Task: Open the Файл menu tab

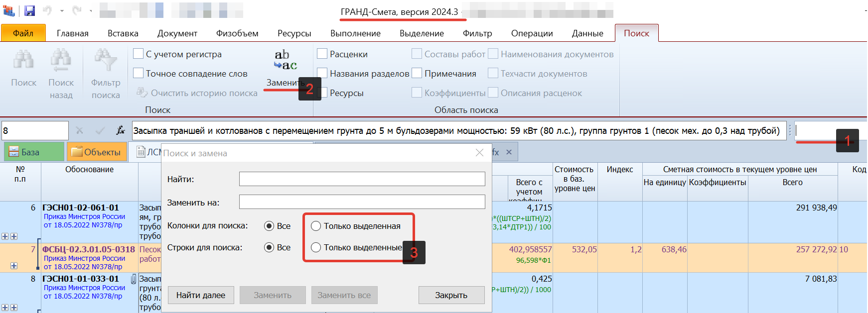Action: 23,33
